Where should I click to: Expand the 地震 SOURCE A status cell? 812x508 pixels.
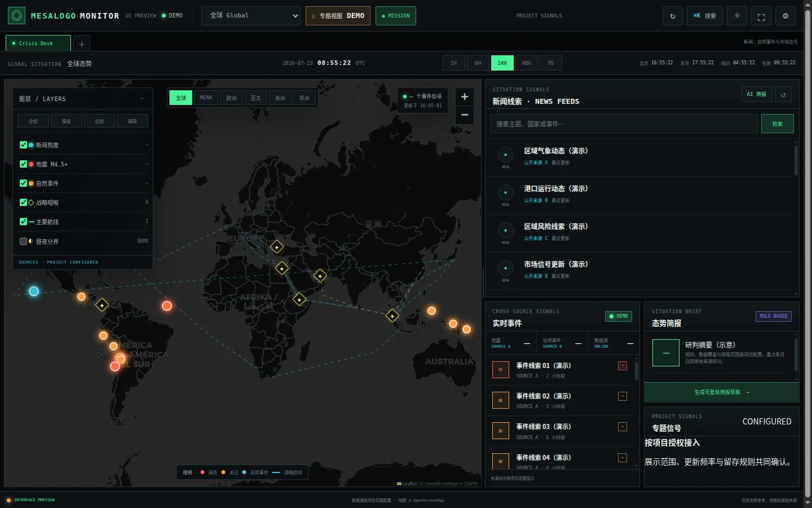(x=511, y=343)
